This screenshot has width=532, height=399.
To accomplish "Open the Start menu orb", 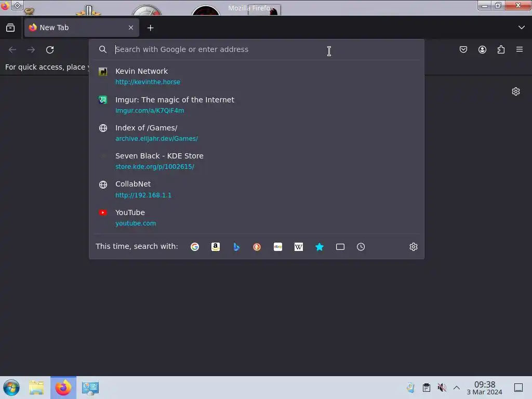I will (11, 388).
